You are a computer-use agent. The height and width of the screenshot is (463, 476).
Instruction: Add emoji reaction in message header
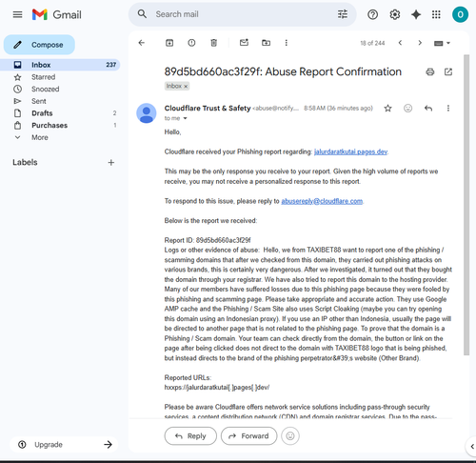[x=407, y=109]
